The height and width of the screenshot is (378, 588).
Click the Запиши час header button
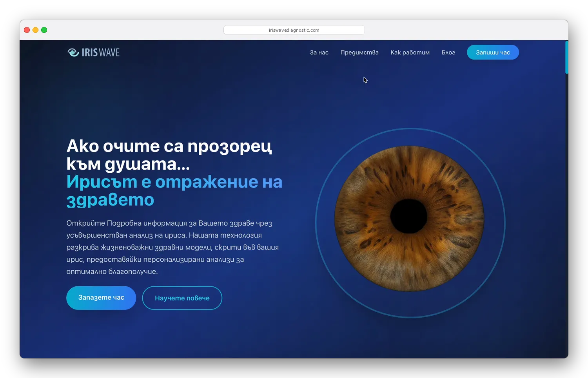coord(493,52)
